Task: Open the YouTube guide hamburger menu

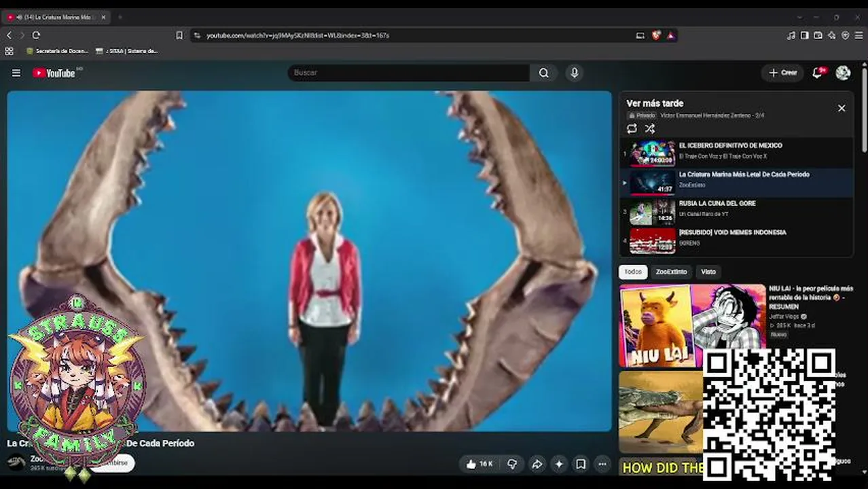Action: point(16,73)
